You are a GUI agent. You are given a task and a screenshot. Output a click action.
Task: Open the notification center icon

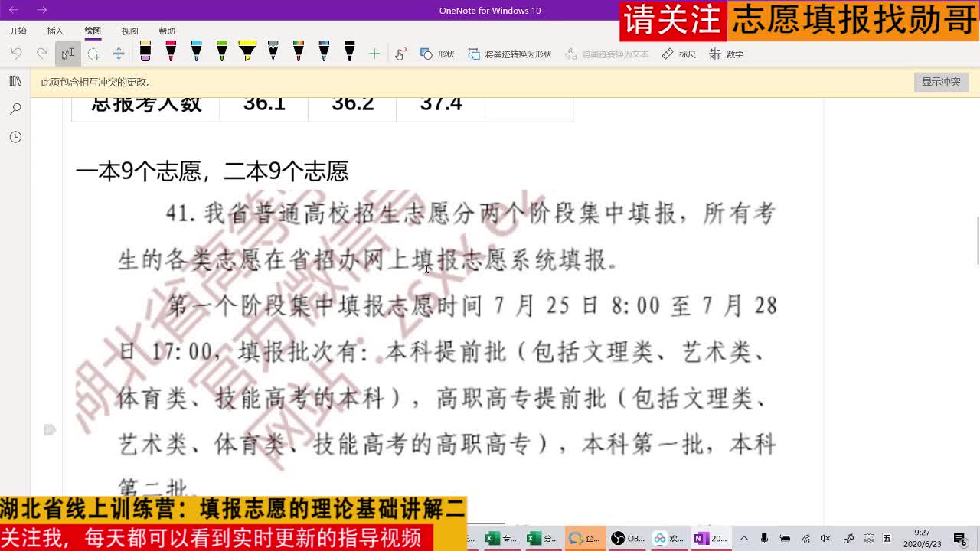[960, 539]
